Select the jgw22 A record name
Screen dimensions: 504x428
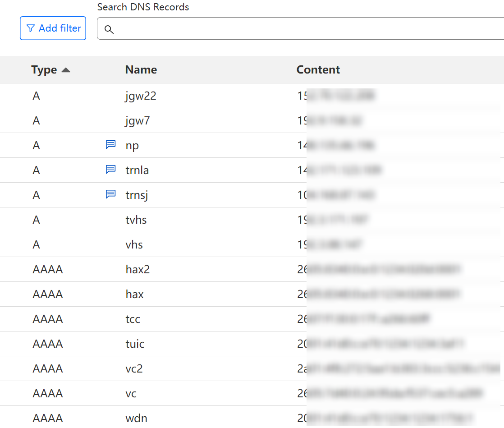[x=141, y=96]
